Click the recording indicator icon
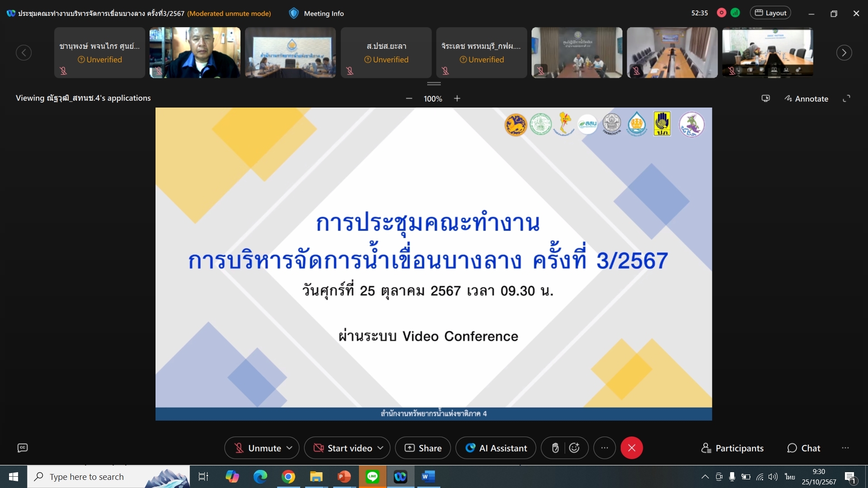868x488 pixels. tap(722, 13)
